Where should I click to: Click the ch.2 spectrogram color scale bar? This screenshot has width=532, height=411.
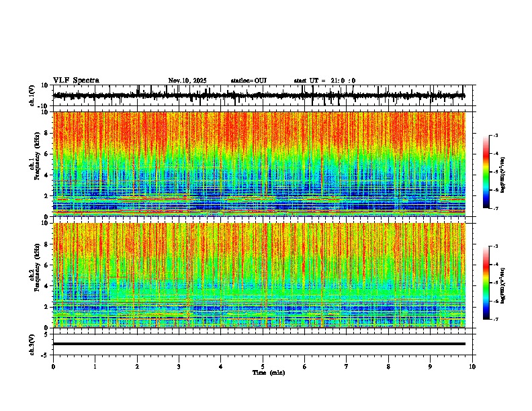pos(486,283)
